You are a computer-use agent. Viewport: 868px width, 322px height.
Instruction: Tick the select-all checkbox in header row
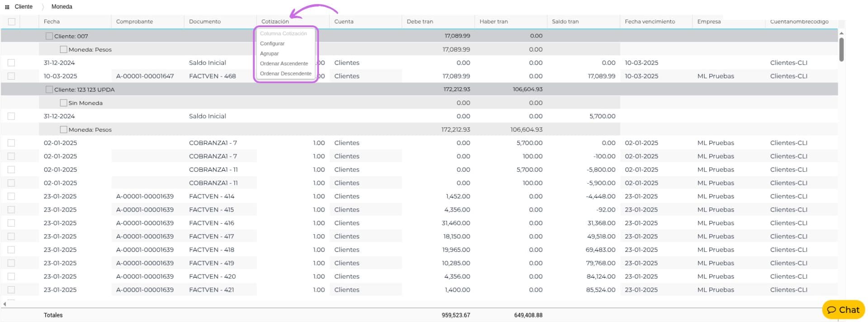(12, 21)
